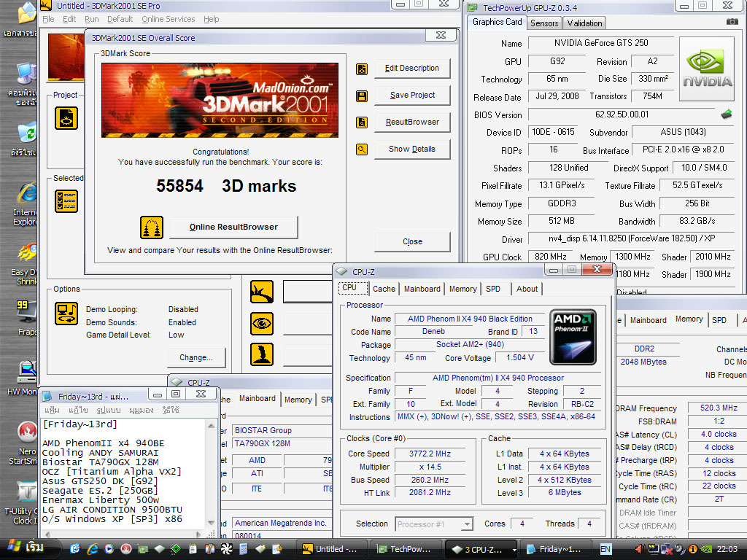Image resolution: width=747 pixels, height=560 pixels.
Task: Switch to the front CPU-Z window's Mainboard tab
Action: (422, 289)
